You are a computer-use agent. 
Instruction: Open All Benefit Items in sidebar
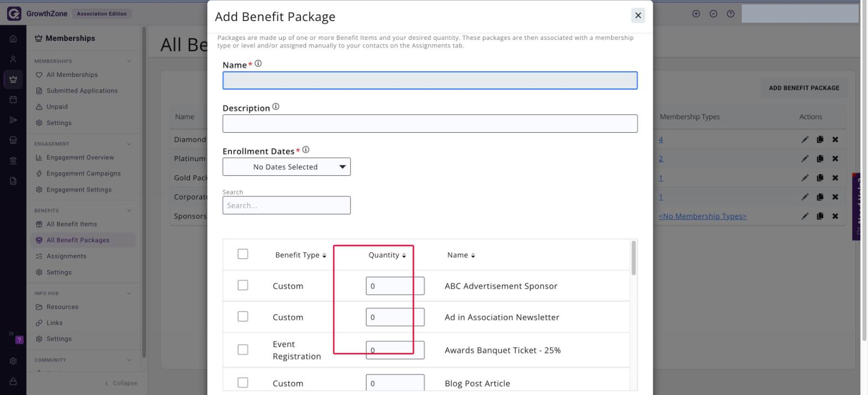coord(71,224)
